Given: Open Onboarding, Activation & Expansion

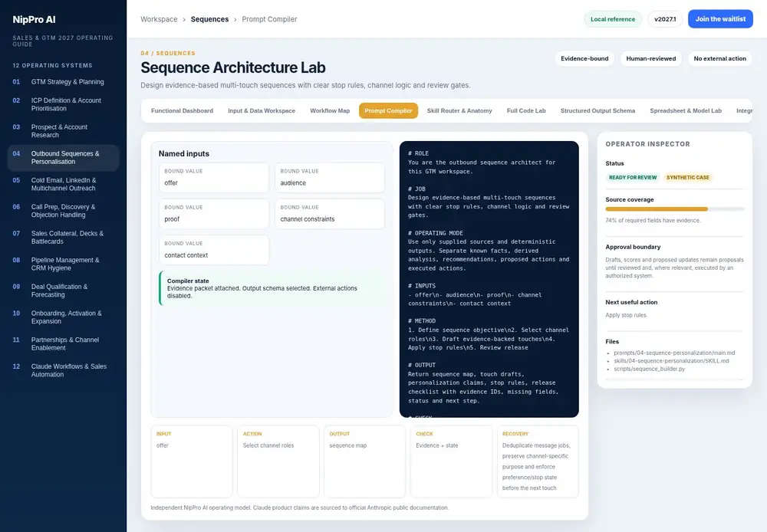Looking at the screenshot, I should tap(63, 317).
